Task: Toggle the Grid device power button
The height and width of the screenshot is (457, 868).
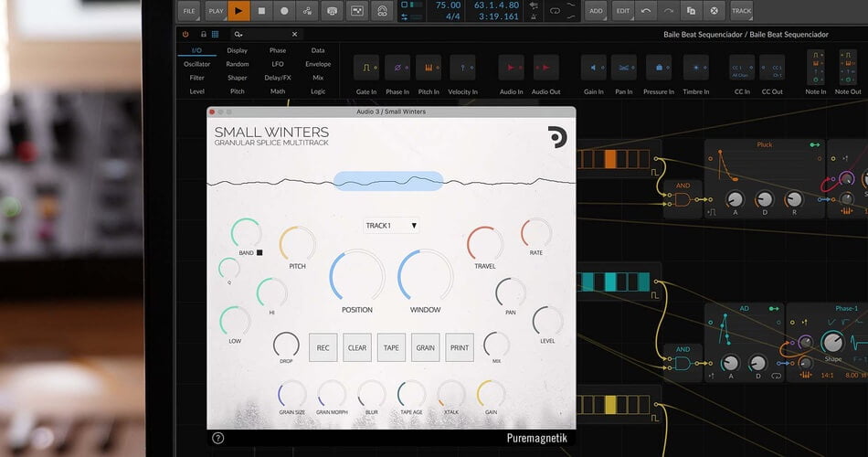Action: point(185,35)
